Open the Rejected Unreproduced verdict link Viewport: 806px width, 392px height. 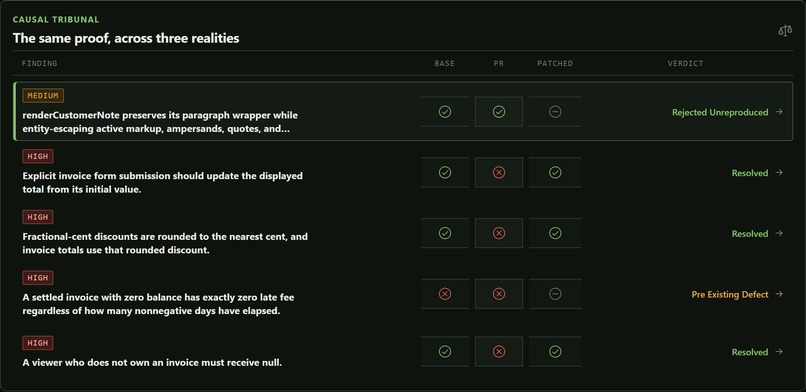[x=727, y=112]
